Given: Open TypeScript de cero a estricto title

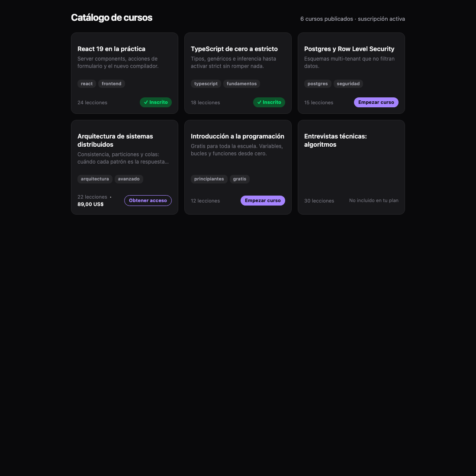Looking at the screenshot, I should point(235,49).
